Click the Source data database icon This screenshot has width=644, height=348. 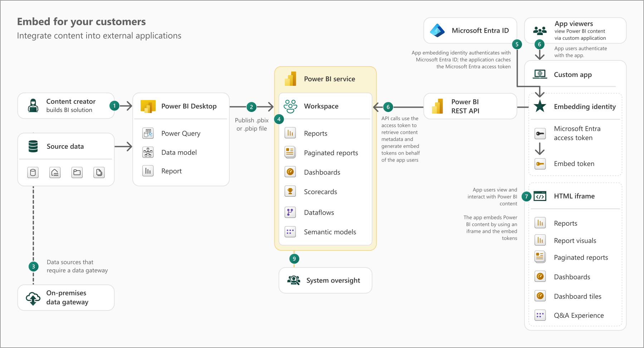(33, 146)
